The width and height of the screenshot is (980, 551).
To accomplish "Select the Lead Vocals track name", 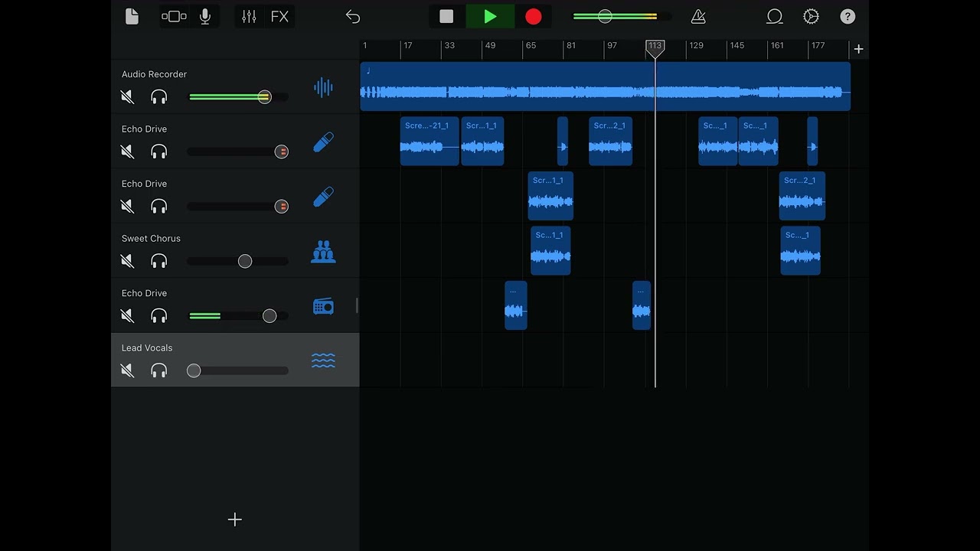I will point(147,348).
